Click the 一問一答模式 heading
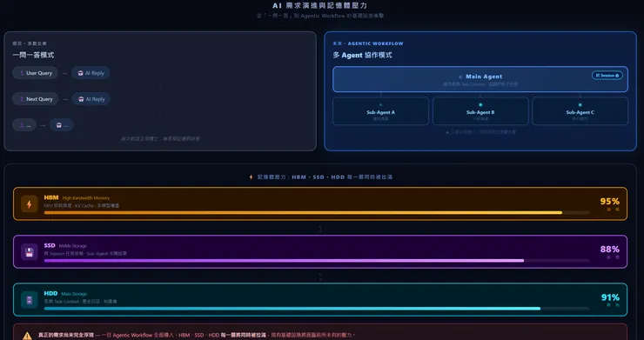 pos(33,55)
